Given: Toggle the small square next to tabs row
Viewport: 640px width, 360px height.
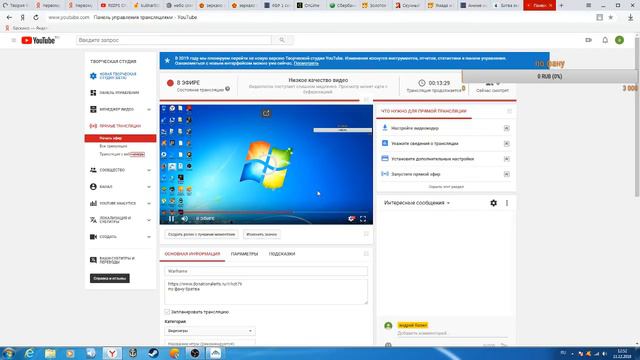Looking at the screenshot, I should tap(366, 253).
